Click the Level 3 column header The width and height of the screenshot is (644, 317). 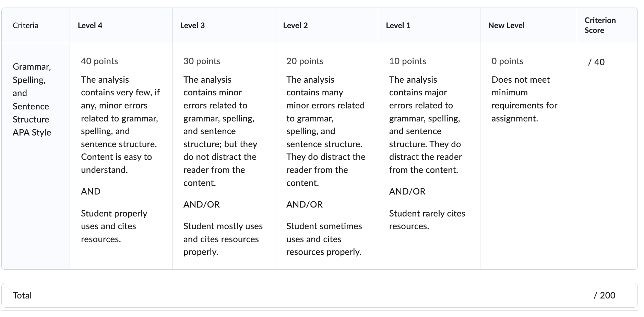coord(192,25)
